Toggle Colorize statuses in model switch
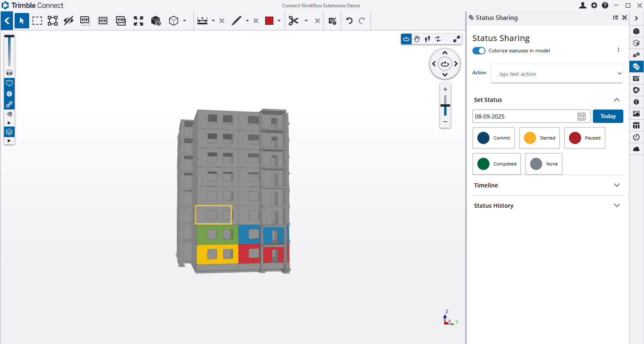Screen dimensions: 644x344 click(479, 51)
